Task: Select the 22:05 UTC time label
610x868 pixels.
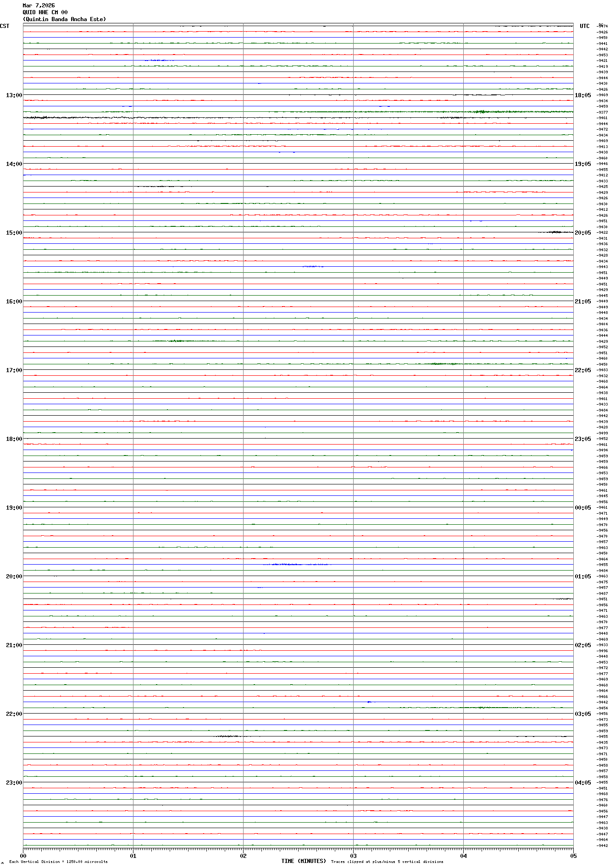Action: [x=583, y=370]
